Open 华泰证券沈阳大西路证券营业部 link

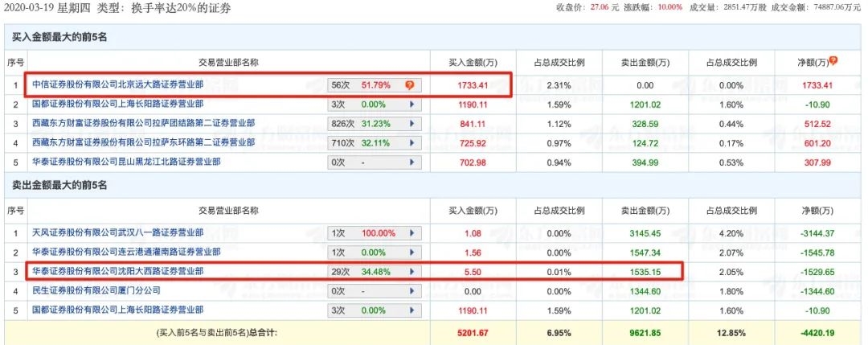click(118, 271)
